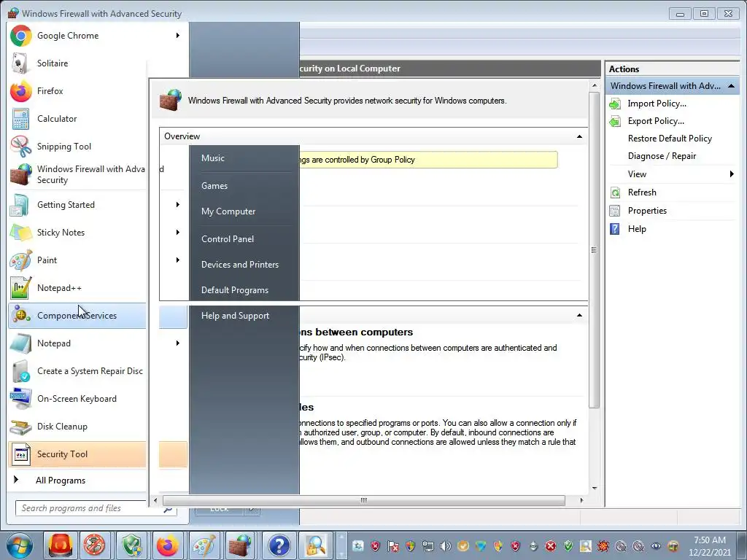Open Help in the Actions pane
Screen dimensions: 747x560
636,229
